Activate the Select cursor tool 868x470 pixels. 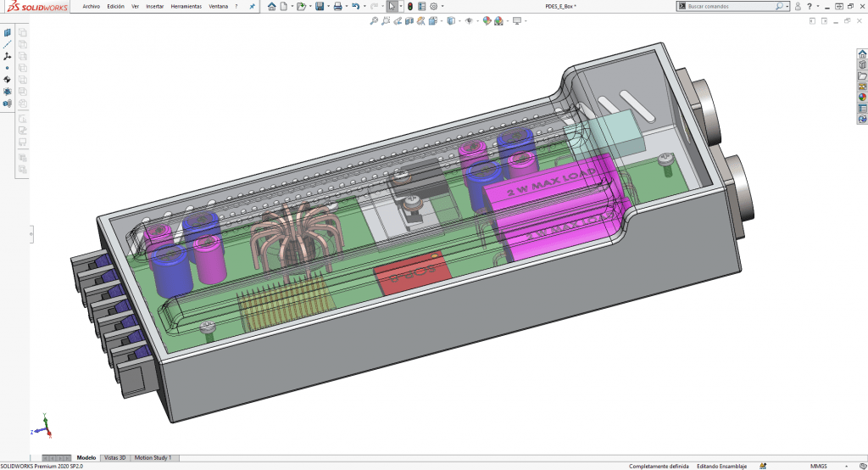click(392, 7)
